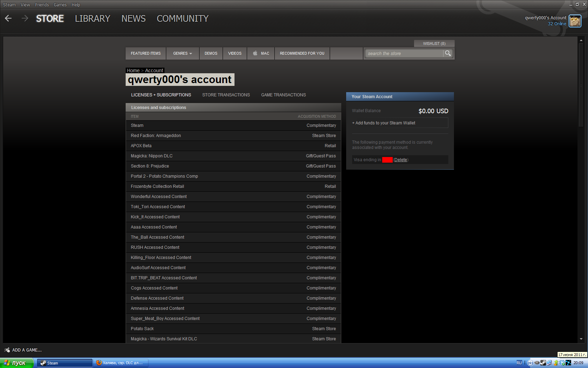Viewport: 588px width, 368px height.
Task: Open the Videos store page
Action: tap(235, 53)
